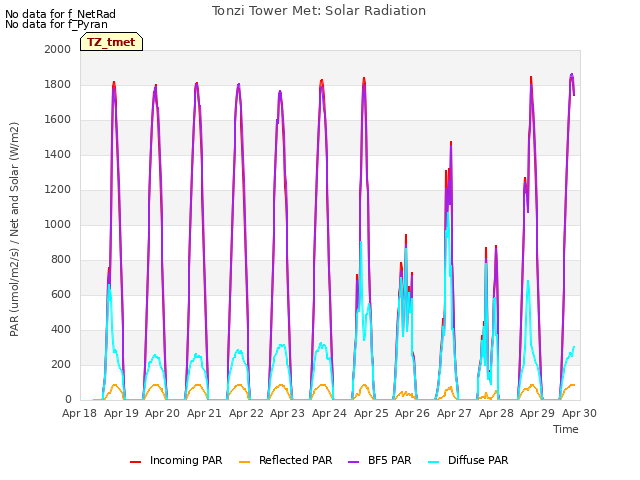Click the Apr 24 axis tick label
Viewport: 640px width, 480px height.
[x=329, y=413]
